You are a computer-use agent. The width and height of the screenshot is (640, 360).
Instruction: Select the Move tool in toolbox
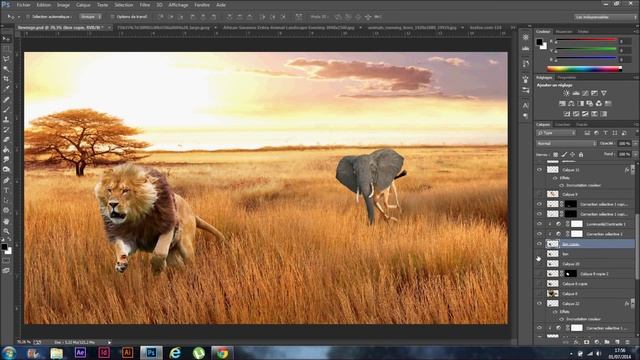tap(7, 39)
